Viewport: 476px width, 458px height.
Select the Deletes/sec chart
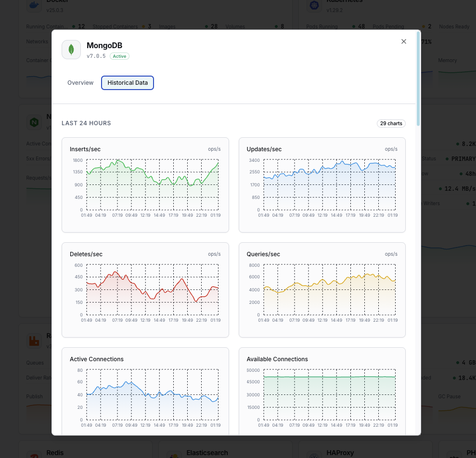click(x=146, y=289)
